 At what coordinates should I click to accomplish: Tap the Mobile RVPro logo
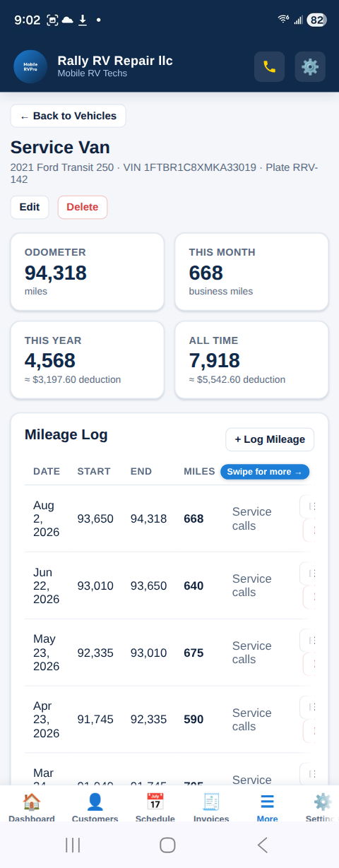pyautogui.click(x=30, y=67)
